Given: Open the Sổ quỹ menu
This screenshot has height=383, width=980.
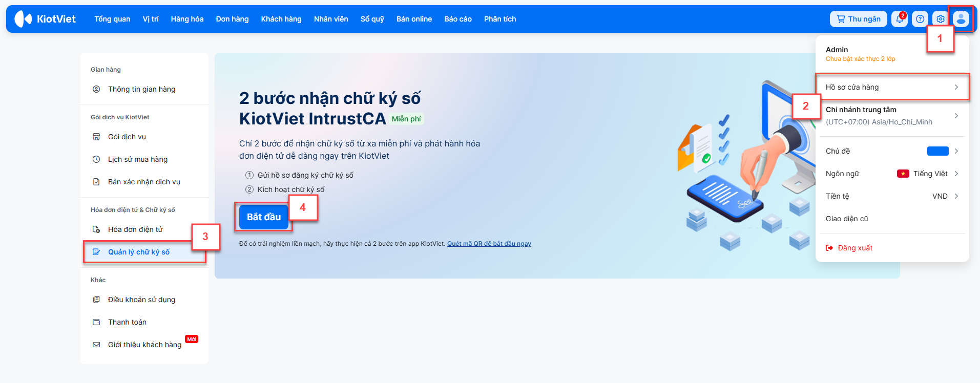Looking at the screenshot, I should click(372, 19).
